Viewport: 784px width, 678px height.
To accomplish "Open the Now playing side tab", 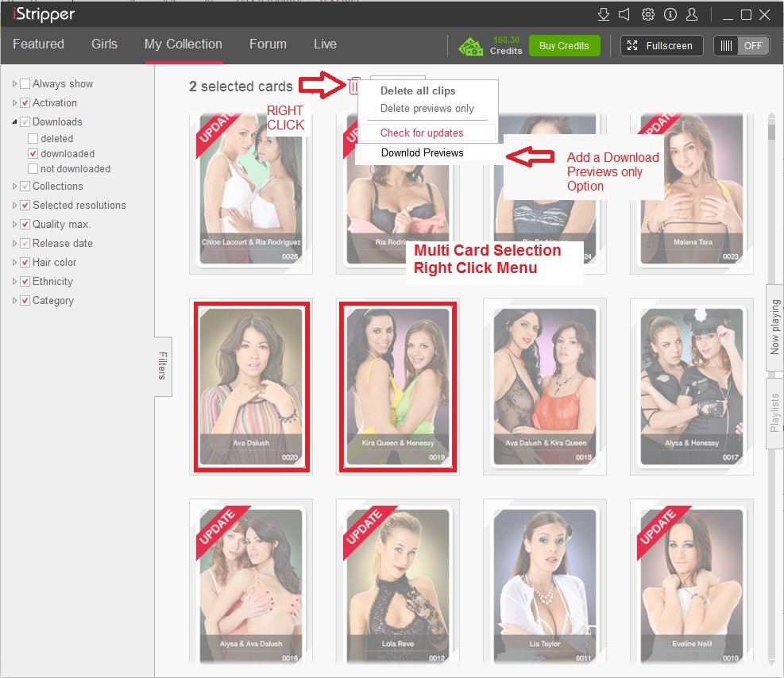I will coord(774,327).
